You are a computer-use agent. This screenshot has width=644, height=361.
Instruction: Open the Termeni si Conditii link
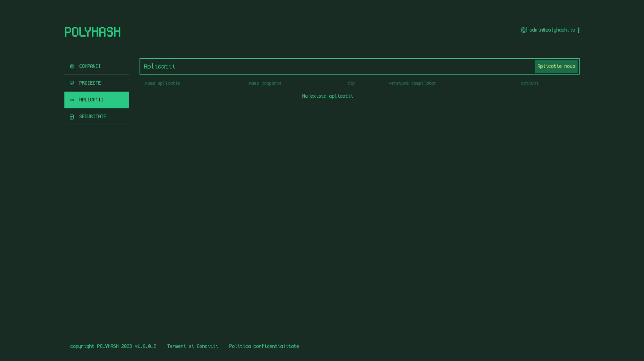[x=193, y=346]
